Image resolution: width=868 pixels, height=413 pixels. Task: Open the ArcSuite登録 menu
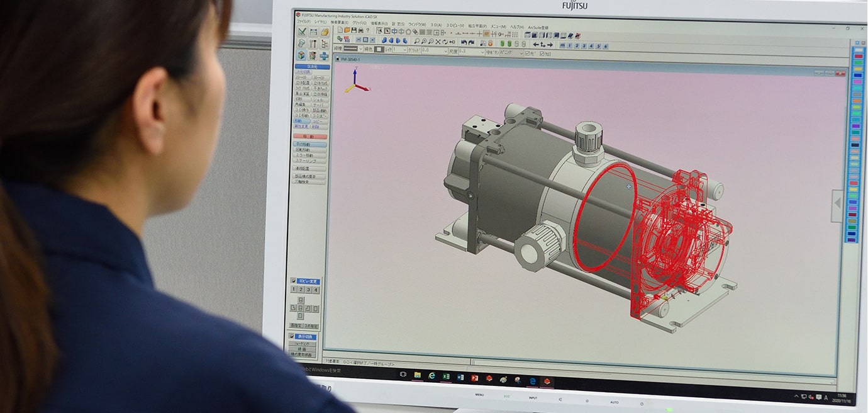[538, 27]
